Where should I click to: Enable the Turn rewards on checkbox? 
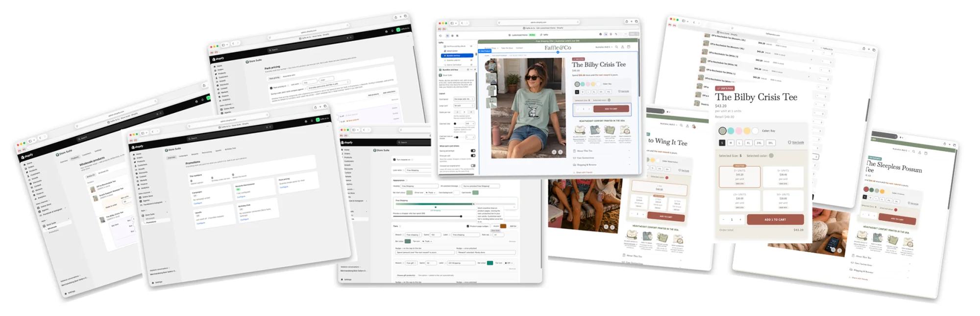click(x=394, y=159)
